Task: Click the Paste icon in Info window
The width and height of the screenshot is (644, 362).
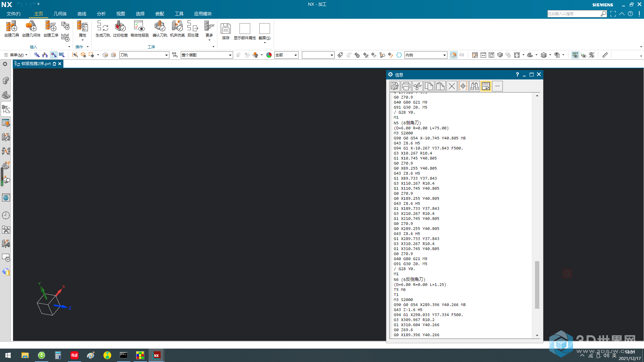Action: pos(440,86)
